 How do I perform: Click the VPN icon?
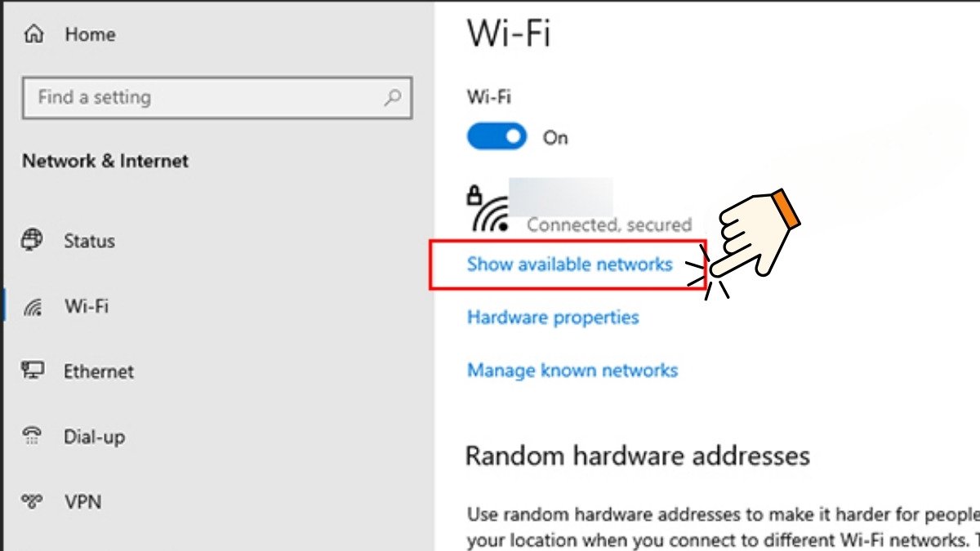(x=33, y=501)
